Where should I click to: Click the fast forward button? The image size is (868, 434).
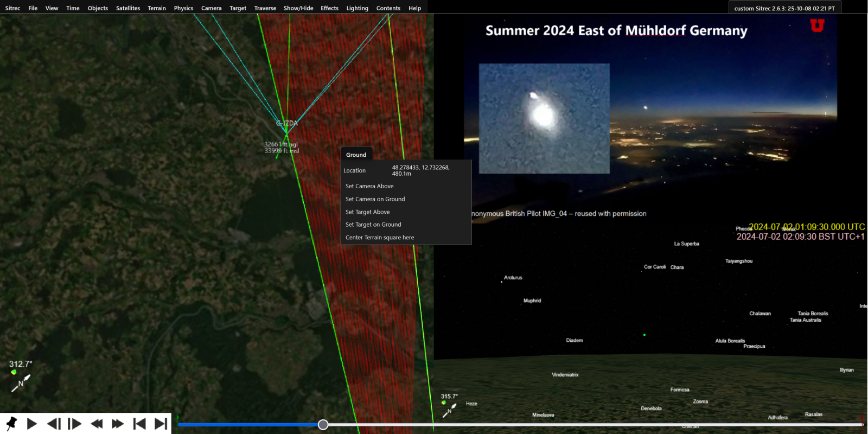coord(118,424)
